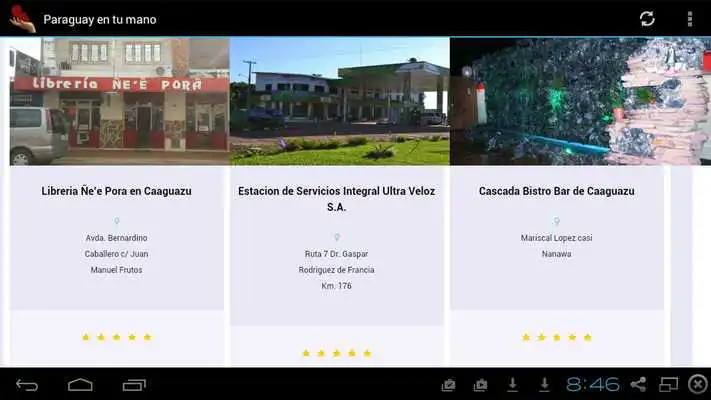This screenshot has height=400, width=711.
Task: Open the Cascada Bistro Bar photo
Action: [579, 101]
